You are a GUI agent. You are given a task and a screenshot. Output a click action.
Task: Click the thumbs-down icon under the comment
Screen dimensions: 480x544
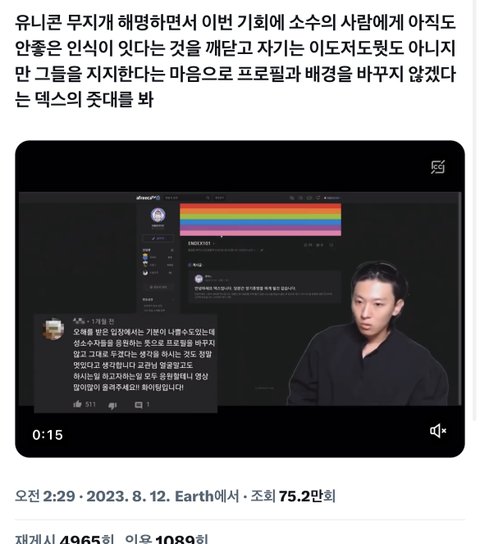pyautogui.click(x=112, y=405)
